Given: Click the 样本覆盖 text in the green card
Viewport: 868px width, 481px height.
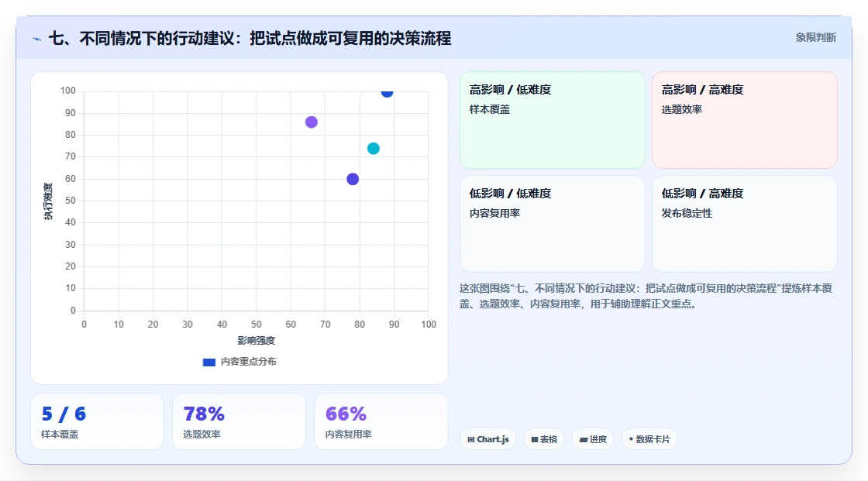Looking at the screenshot, I should [489, 109].
